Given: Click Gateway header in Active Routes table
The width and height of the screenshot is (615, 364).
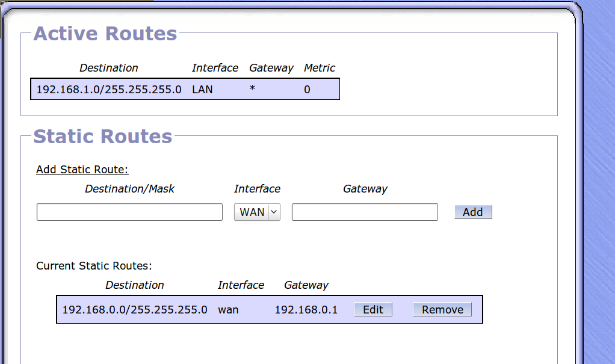Looking at the screenshot, I should [271, 68].
